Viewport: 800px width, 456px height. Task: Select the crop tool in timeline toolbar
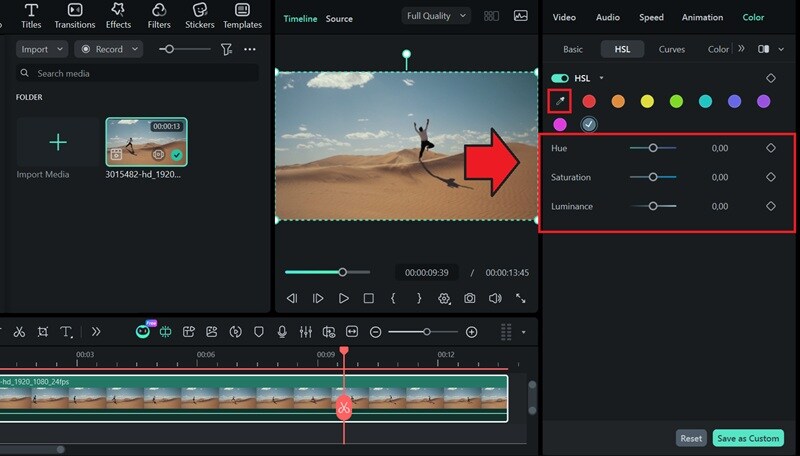click(x=43, y=332)
